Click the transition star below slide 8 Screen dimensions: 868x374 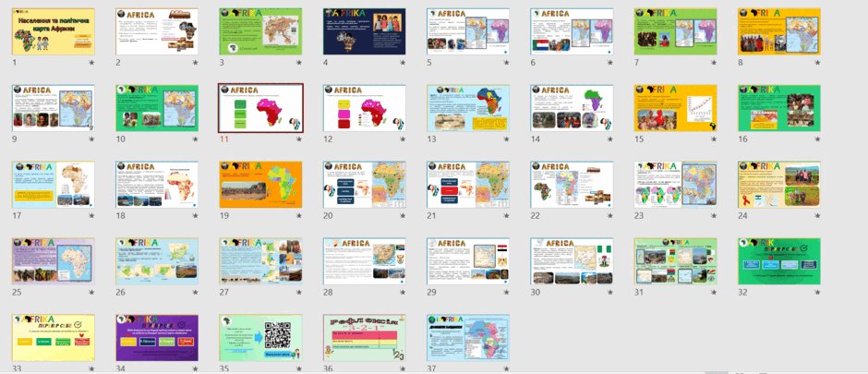(817, 63)
